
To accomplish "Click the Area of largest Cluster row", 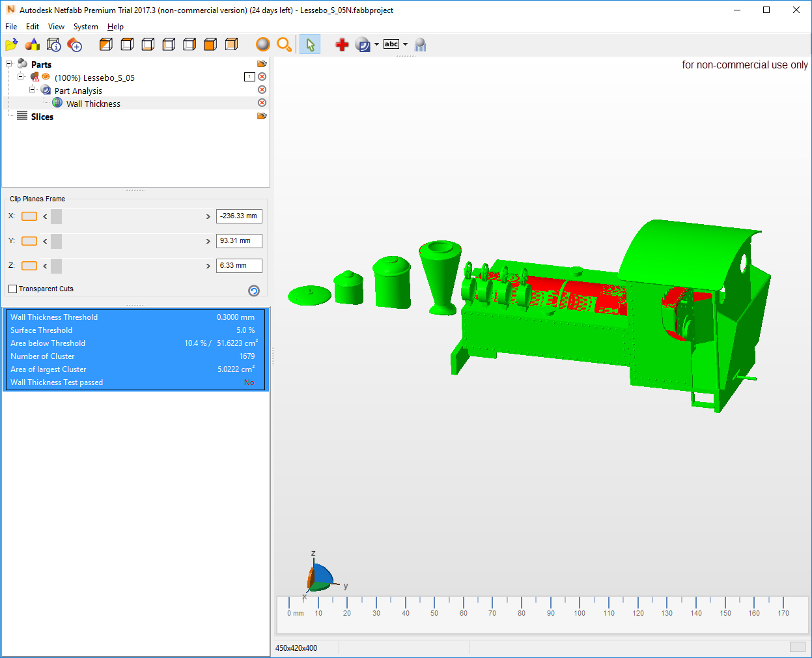I will click(x=135, y=369).
